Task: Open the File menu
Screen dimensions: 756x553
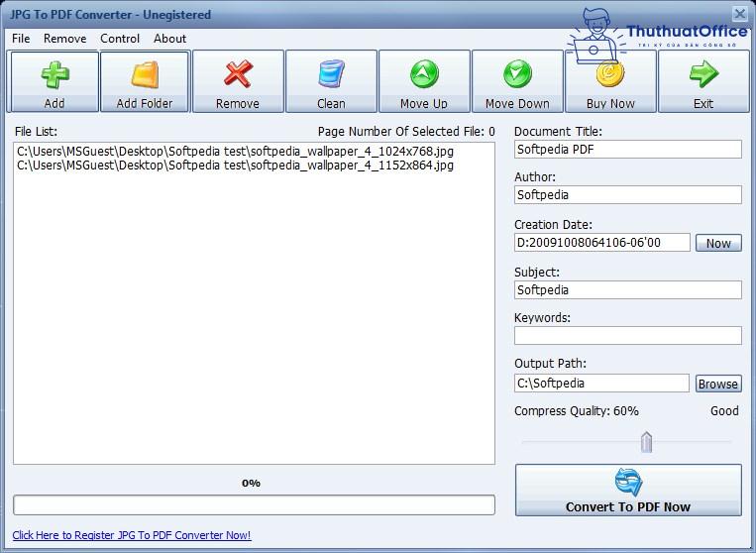Action: (x=21, y=39)
